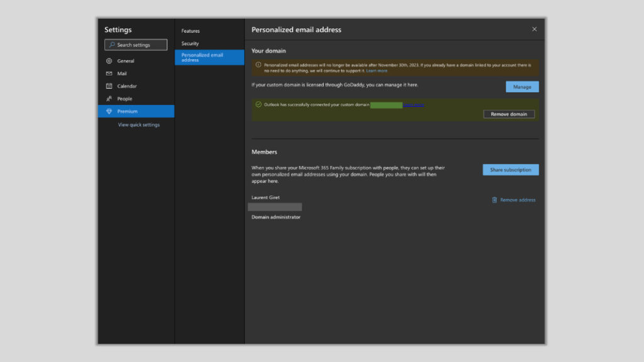Select the Premium diamond icon
The image size is (644, 362).
point(109,111)
